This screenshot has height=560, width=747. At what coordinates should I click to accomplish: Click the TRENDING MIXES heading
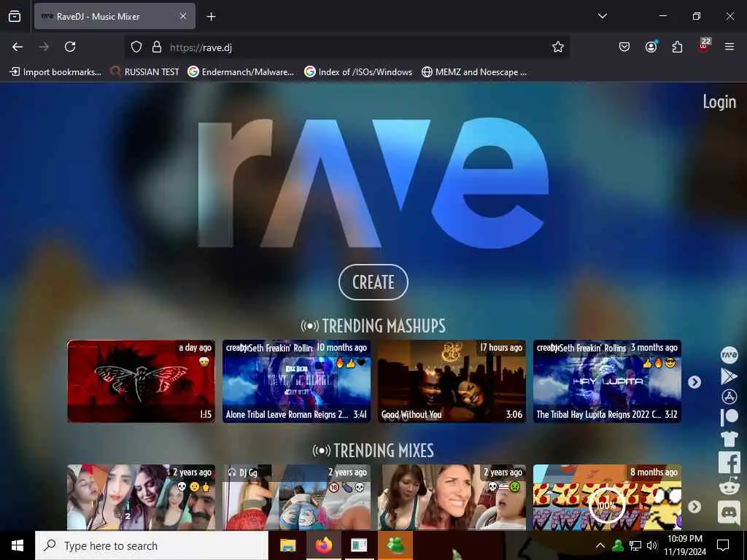point(373,451)
